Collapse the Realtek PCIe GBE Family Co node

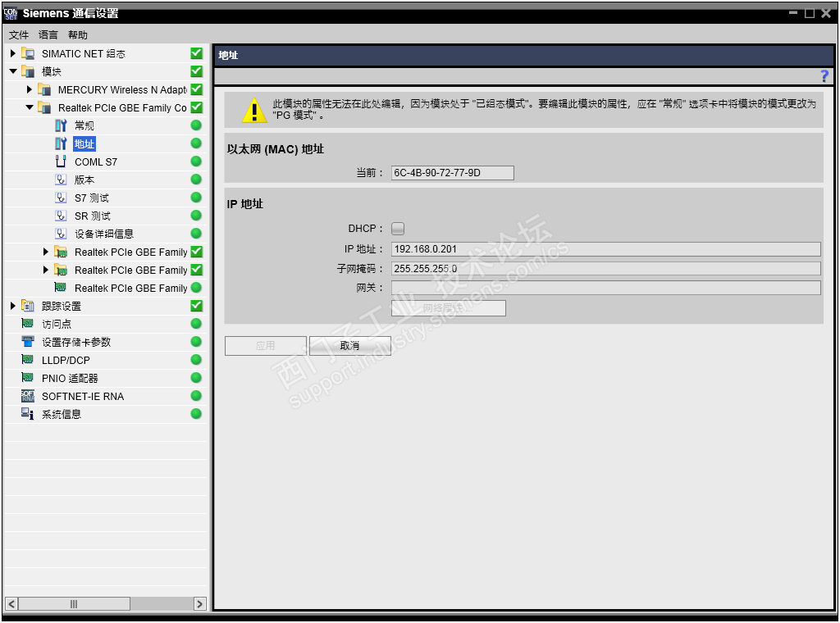[x=30, y=107]
